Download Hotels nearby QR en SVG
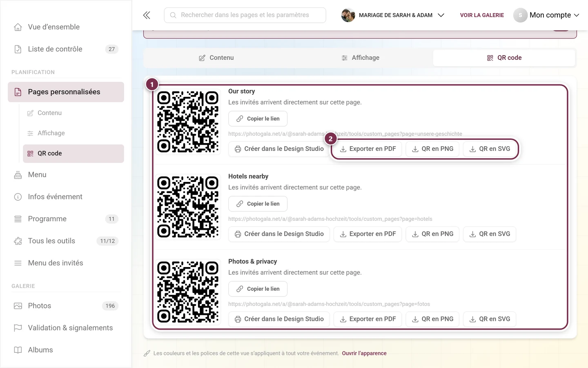This screenshot has width=588, height=368. coord(490,234)
